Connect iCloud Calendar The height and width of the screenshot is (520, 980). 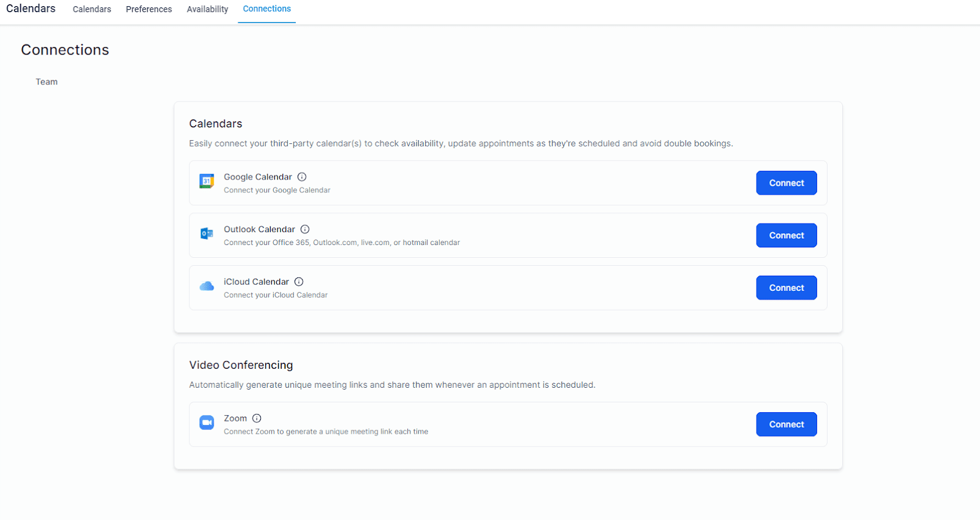pyautogui.click(x=786, y=288)
